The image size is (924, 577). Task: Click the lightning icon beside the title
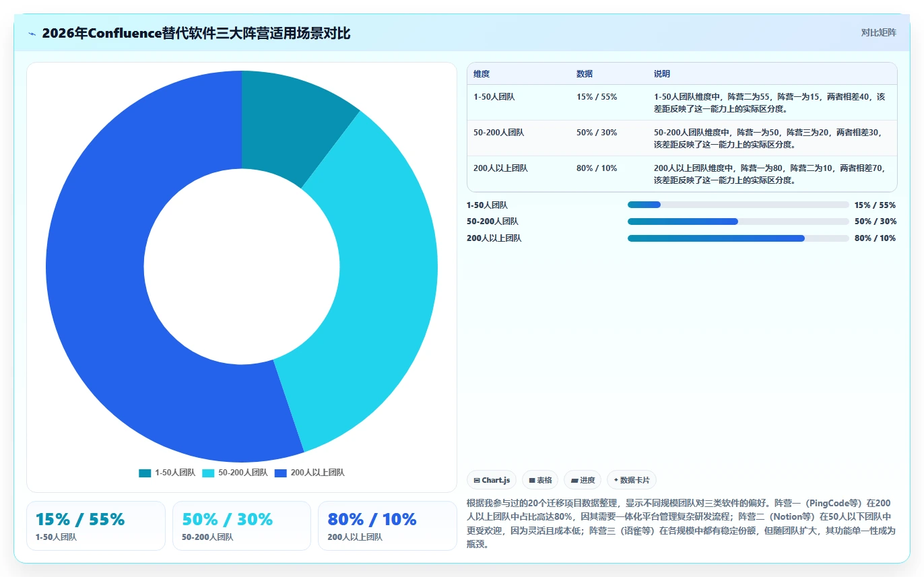tap(32, 34)
